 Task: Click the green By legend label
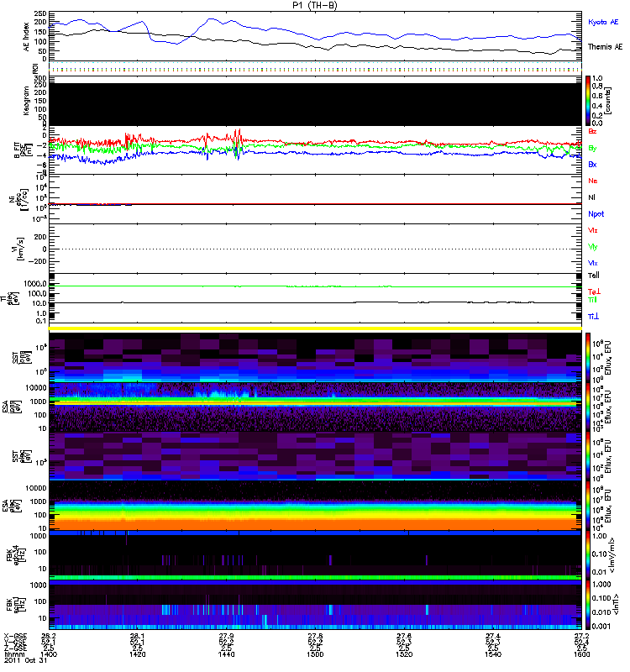593,148
